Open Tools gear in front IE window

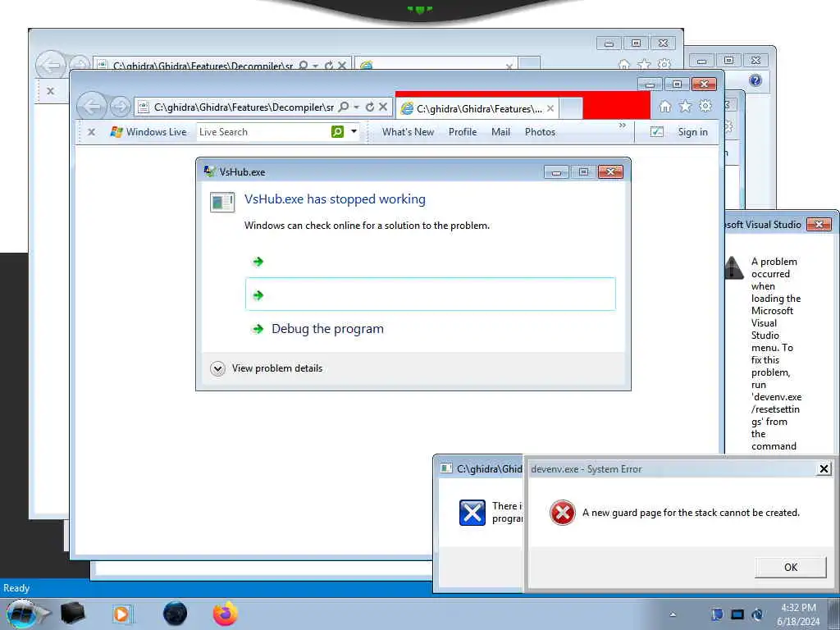[x=705, y=106]
